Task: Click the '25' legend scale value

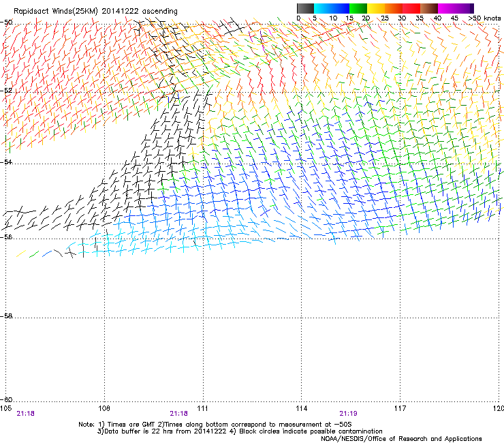Action: point(384,18)
